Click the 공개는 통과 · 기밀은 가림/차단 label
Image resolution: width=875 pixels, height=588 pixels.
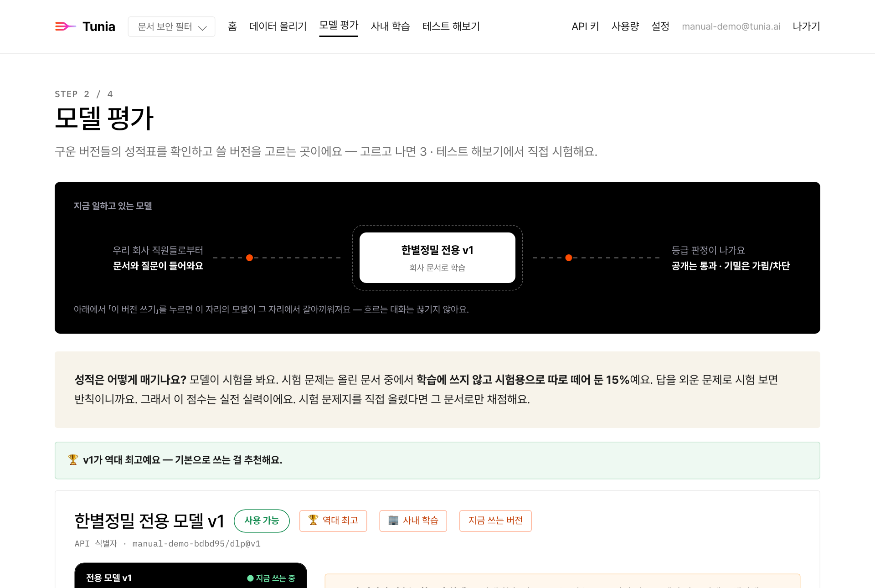coord(731,266)
